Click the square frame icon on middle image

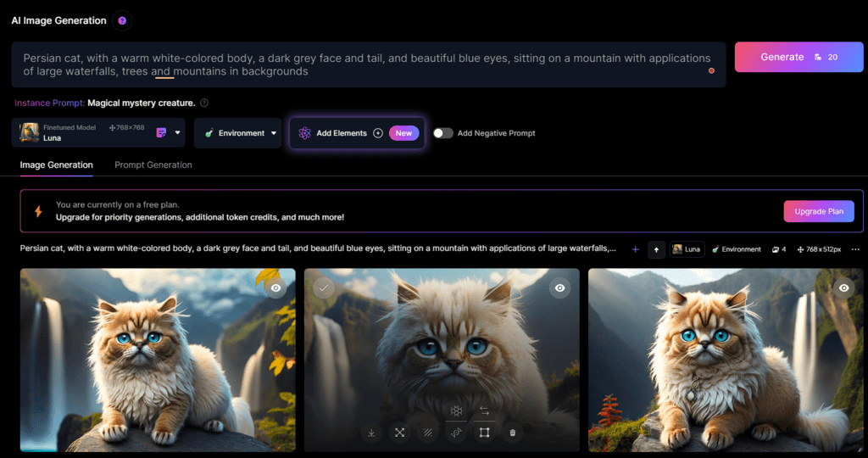(484, 433)
